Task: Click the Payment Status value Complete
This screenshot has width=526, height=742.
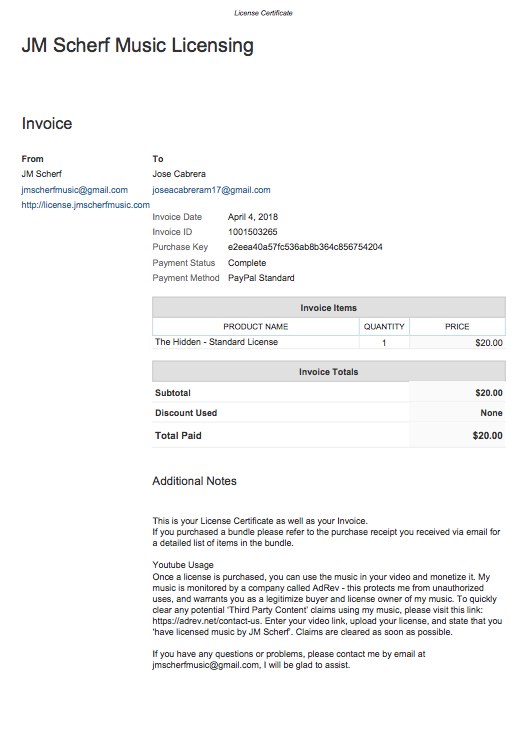Action: (247, 263)
